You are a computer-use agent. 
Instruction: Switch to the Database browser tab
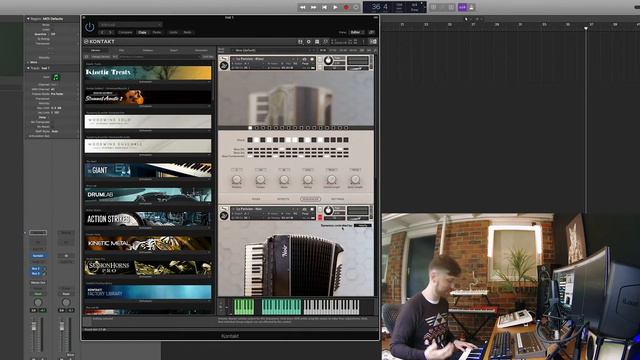coord(148,51)
